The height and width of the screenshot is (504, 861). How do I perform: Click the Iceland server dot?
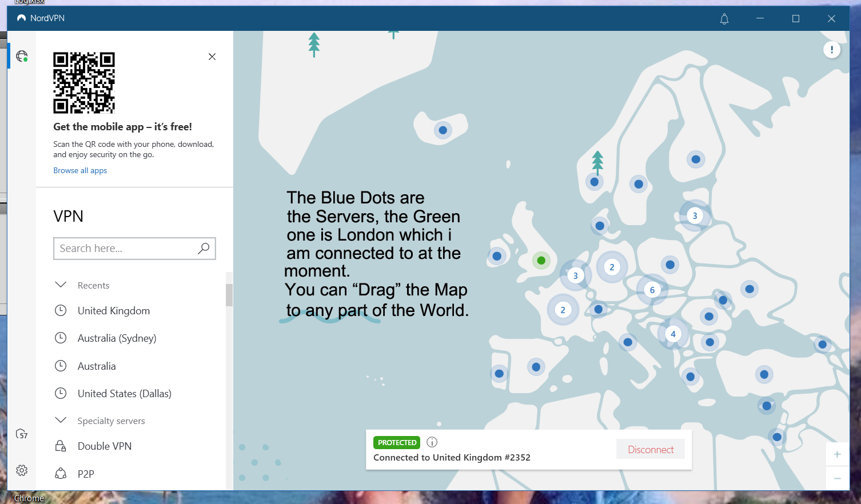point(443,130)
